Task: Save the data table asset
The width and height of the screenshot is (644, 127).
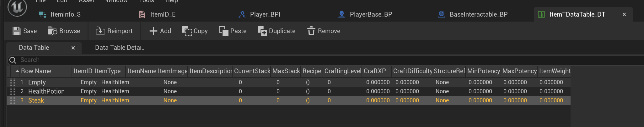Action: (25, 31)
